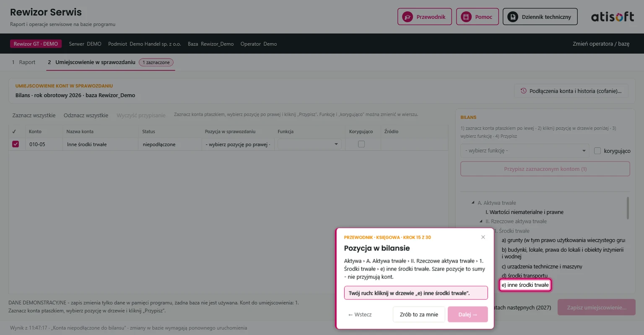The image size is (644, 335).
Task: Select I. Wartości niematerialne i prawne
Action: point(525,212)
